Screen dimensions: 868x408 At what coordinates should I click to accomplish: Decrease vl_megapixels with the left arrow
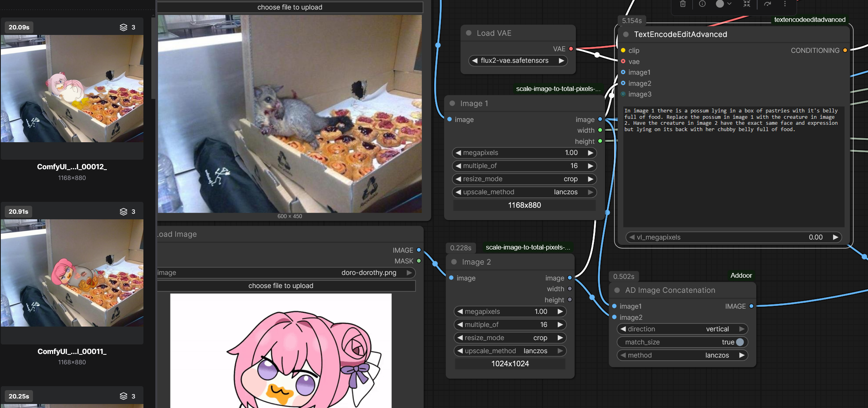632,237
